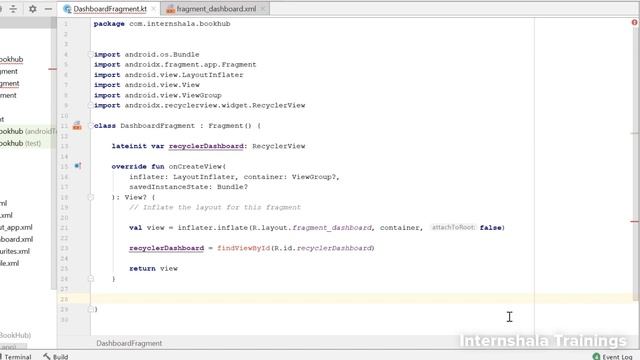Click line number 21 in gutter
The height and width of the screenshot is (360, 640).
click(x=64, y=228)
